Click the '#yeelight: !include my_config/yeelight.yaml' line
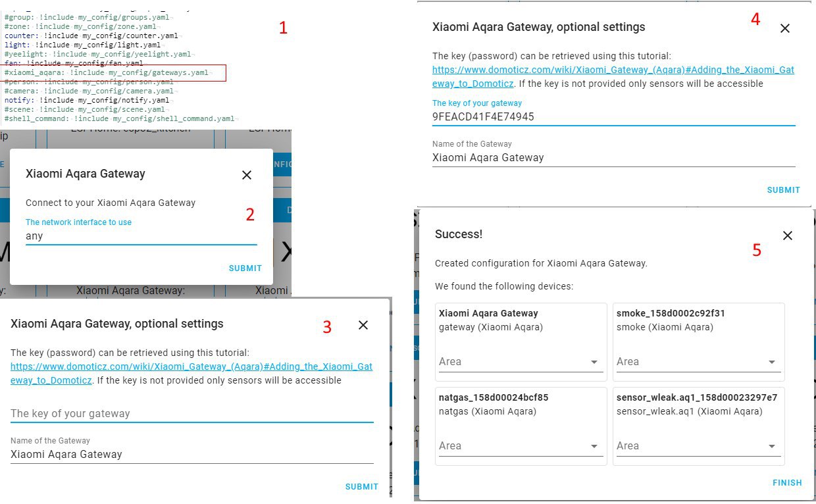Image resolution: width=816 pixels, height=504 pixels. pos(97,54)
